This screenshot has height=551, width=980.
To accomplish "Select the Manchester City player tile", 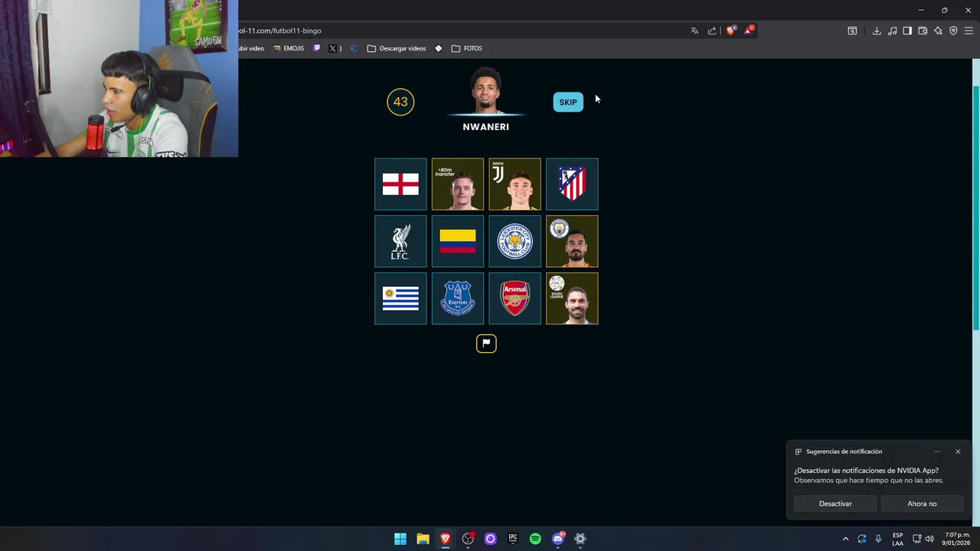I will [x=572, y=241].
